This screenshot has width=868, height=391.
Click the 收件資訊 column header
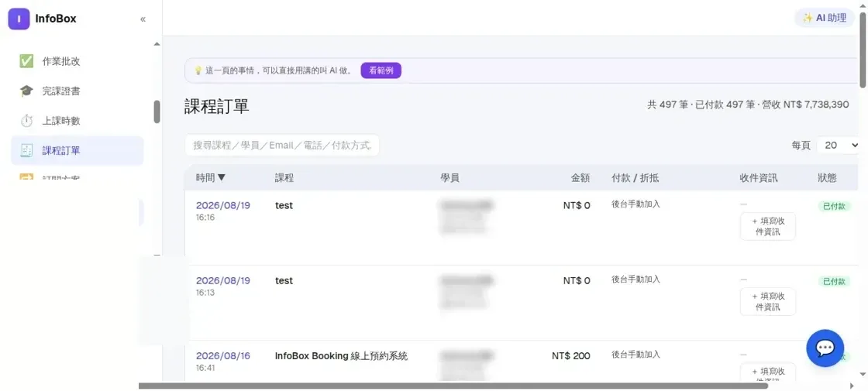[x=759, y=178]
